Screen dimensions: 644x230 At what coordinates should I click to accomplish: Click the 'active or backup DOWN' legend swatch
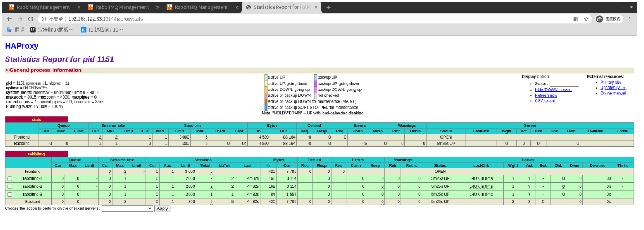(266, 95)
